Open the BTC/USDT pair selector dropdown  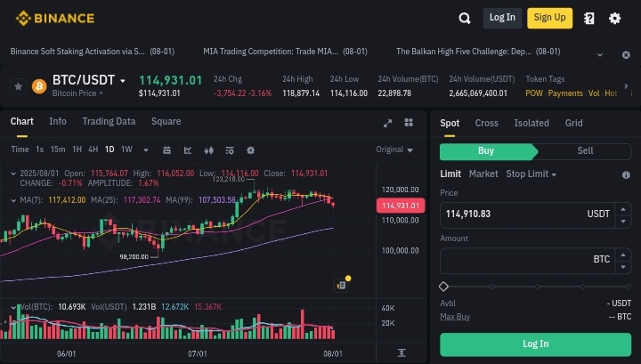tap(123, 81)
